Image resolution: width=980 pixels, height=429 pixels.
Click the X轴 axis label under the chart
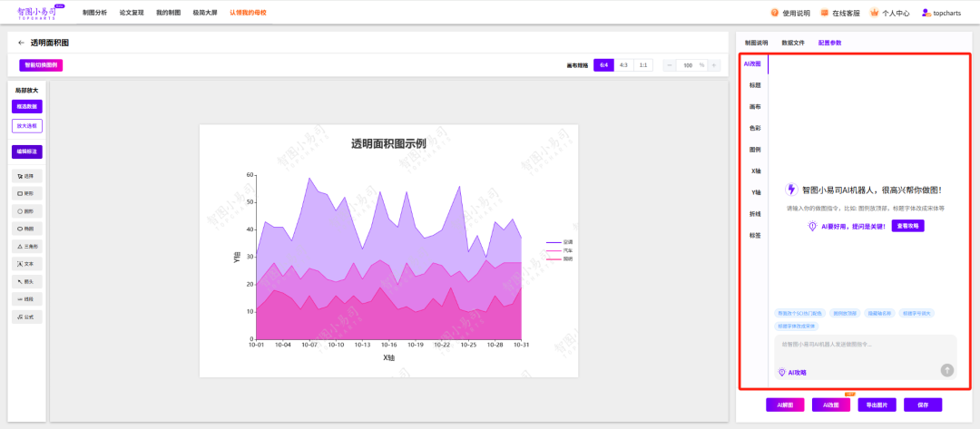tap(388, 358)
